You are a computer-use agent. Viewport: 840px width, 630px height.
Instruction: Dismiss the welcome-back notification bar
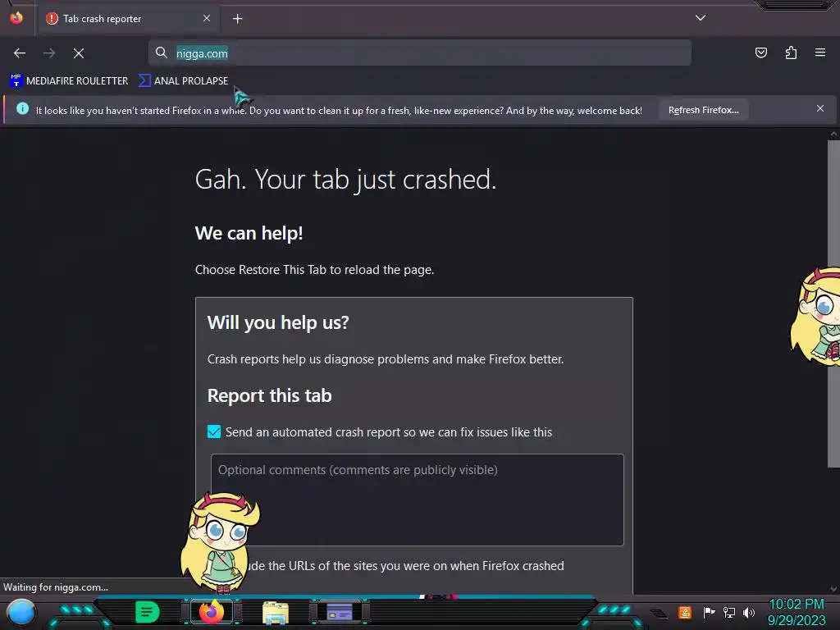(820, 109)
